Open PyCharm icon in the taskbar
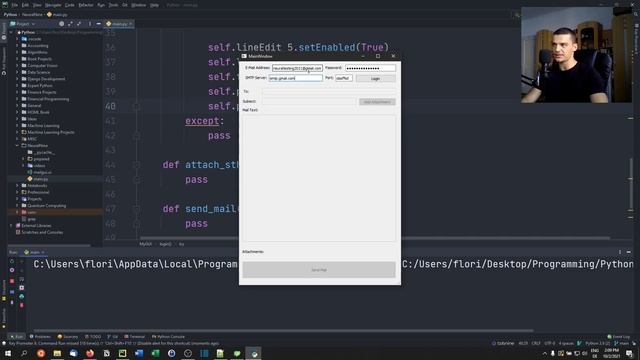Screen dimensions: 640x360 tap(122, 353)
